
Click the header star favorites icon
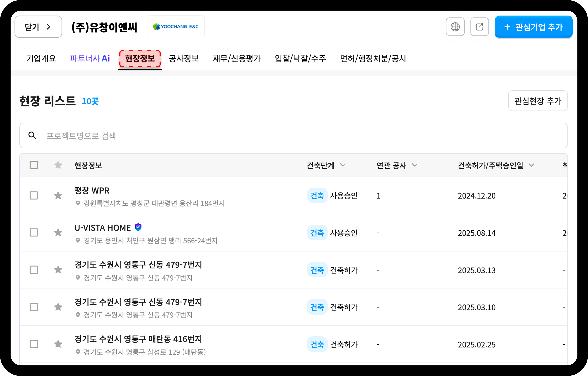click(58, 165)
